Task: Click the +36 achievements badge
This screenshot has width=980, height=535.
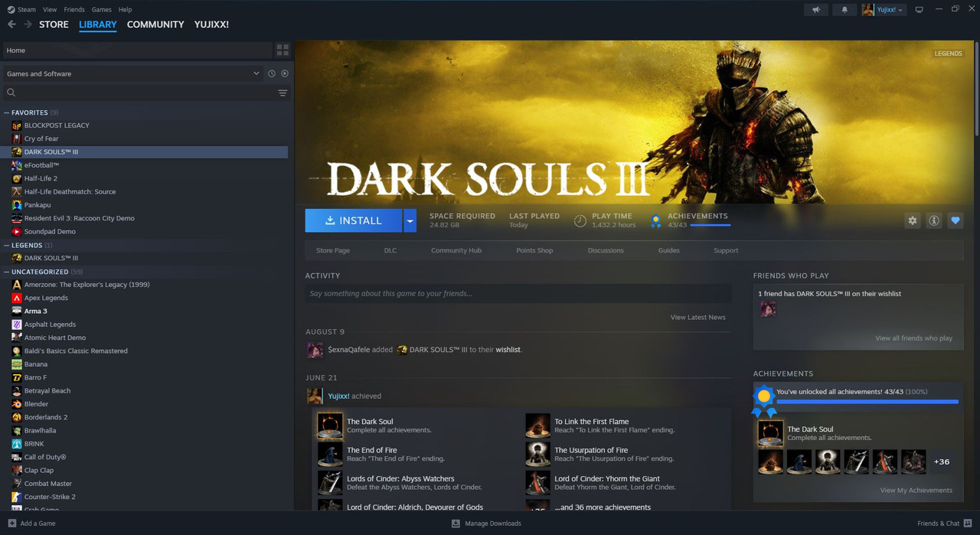Action: point(942,462)
